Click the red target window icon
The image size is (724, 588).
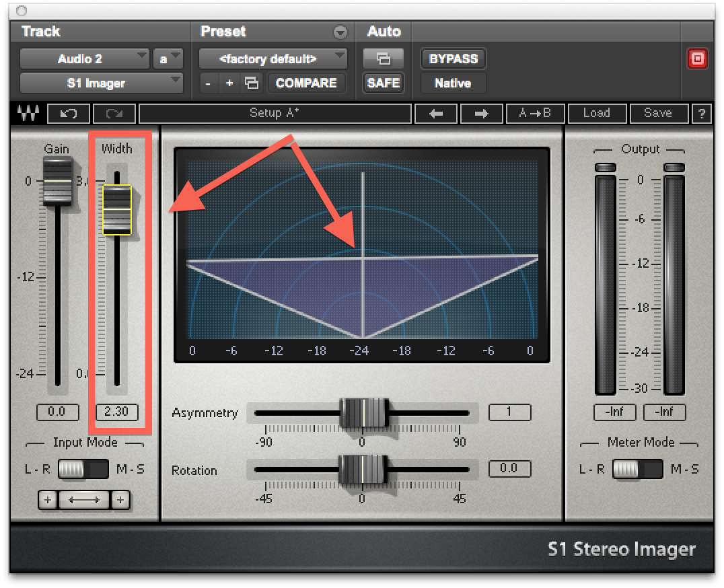click(x=697, y=59)
